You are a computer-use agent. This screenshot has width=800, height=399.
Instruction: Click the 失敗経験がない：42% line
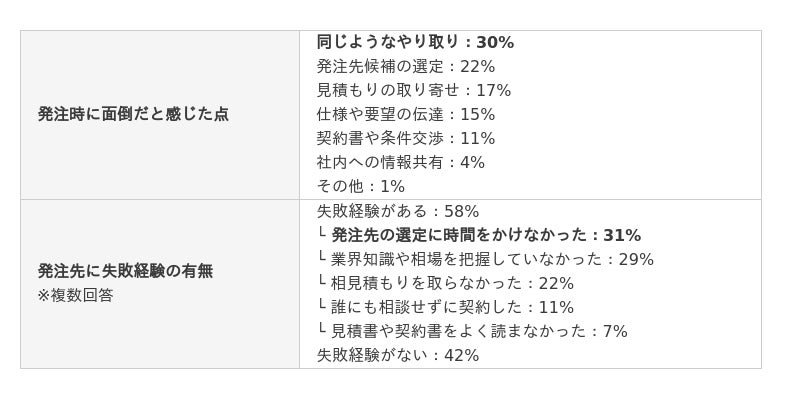point(397,355)
